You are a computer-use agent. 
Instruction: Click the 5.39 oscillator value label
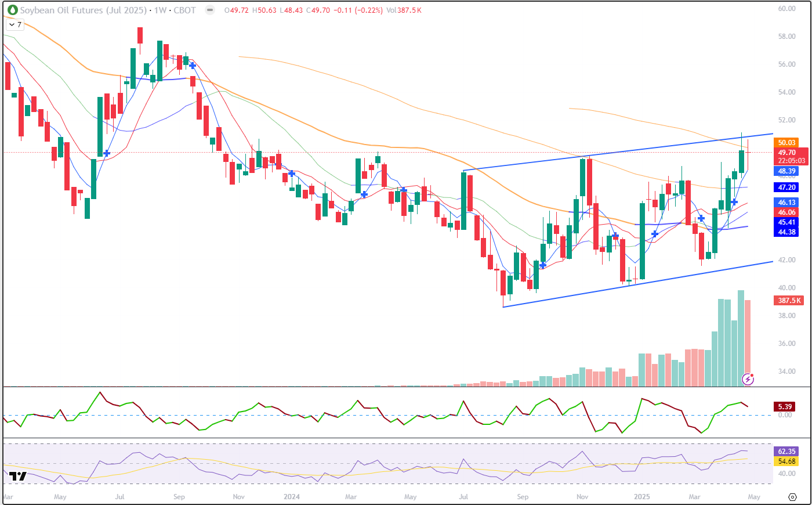(x=785, y=407)
